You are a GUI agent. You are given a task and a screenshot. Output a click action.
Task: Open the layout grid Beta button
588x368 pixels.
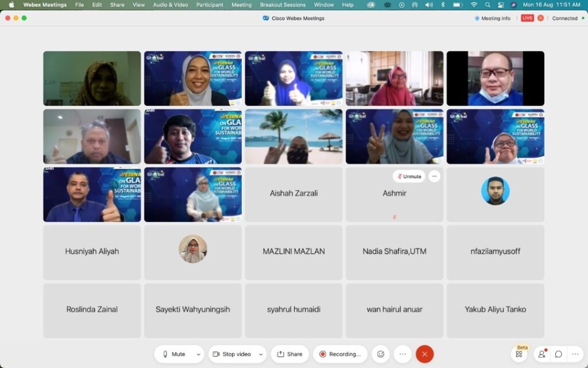coord(519,354)
